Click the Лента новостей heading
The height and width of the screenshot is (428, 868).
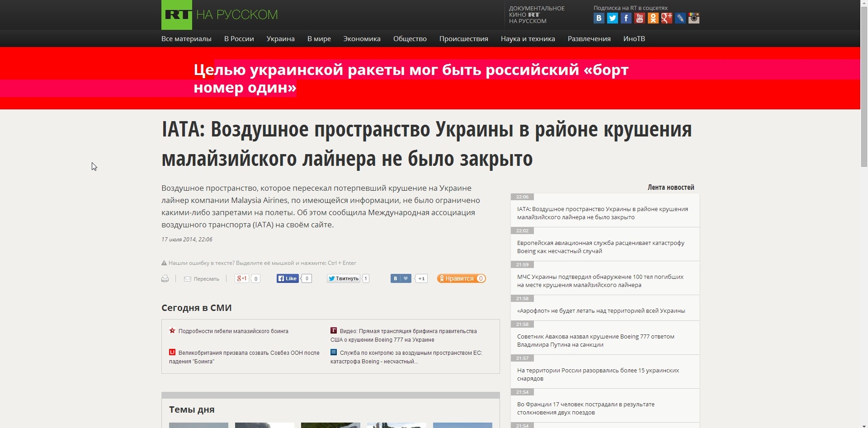[671, 188]
